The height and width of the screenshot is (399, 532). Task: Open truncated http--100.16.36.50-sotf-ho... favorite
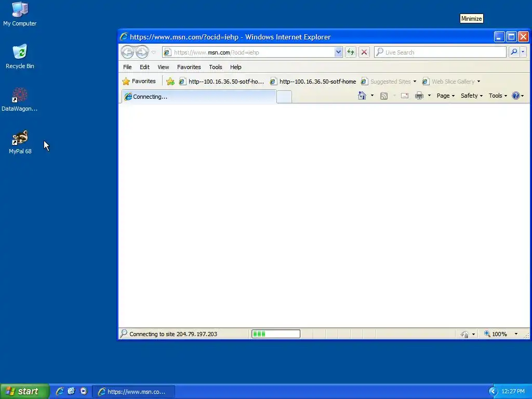pos(221,82)
